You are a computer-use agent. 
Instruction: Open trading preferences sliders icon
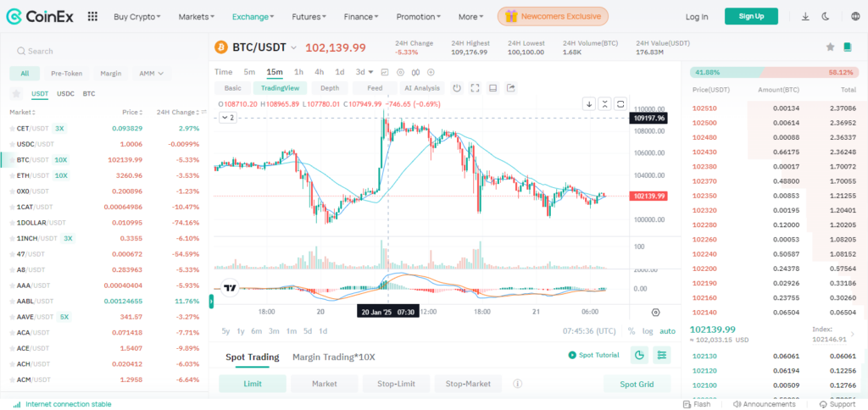coord(661,355)
